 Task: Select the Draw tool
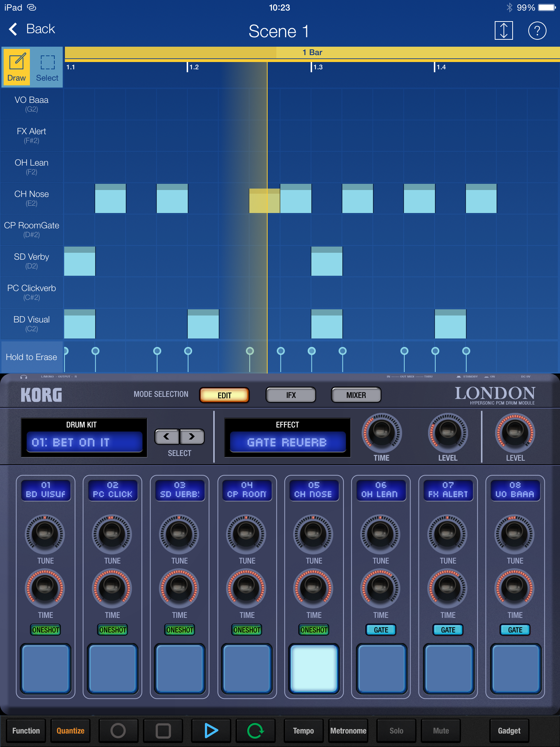point(17,67)
